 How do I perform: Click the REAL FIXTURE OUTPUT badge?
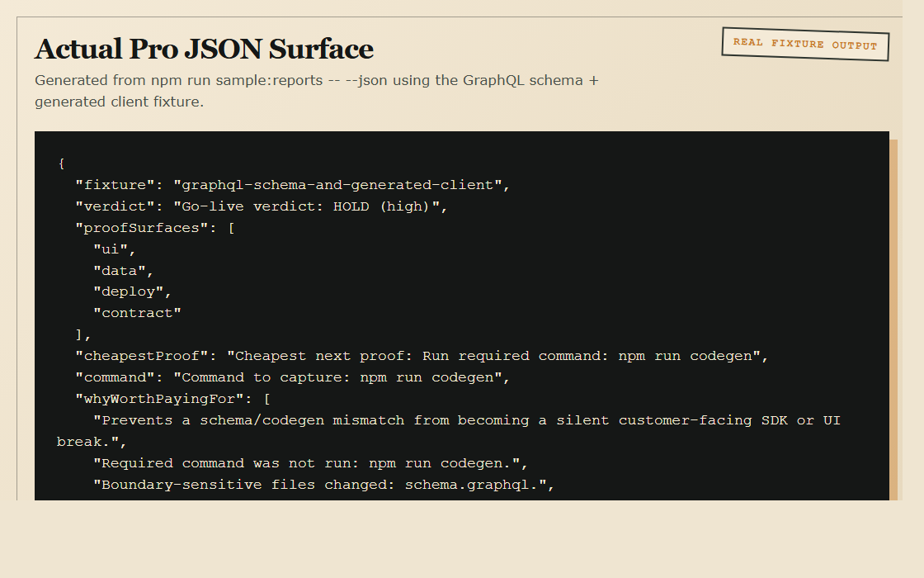804,45
